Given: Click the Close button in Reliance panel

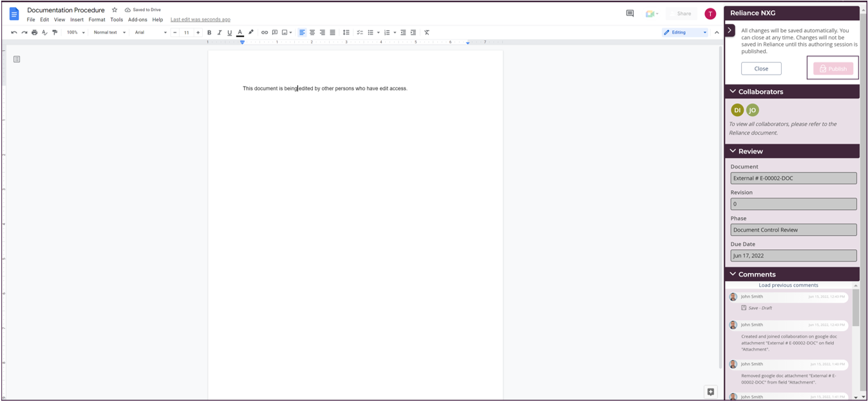Looking at the screenshot, I should [x=761, y=69].
